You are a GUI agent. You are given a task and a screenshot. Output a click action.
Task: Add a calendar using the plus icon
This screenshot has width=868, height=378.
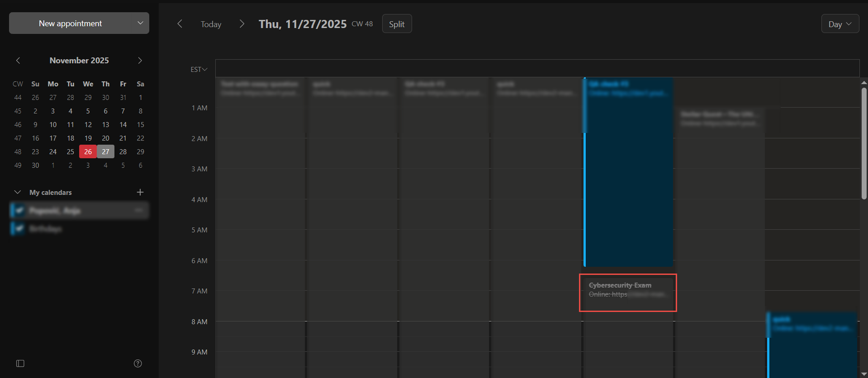tap(140, 192)
